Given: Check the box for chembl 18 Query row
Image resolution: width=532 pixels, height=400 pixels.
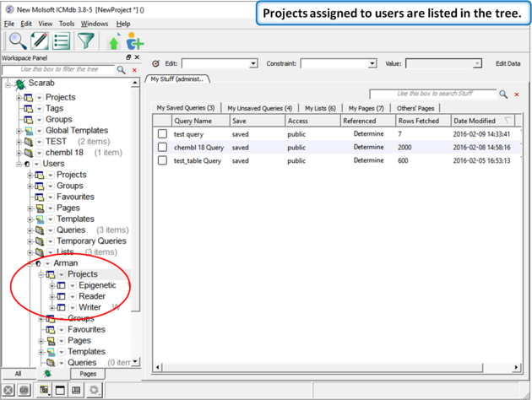Looking at the screenshot, I should 162,148.
